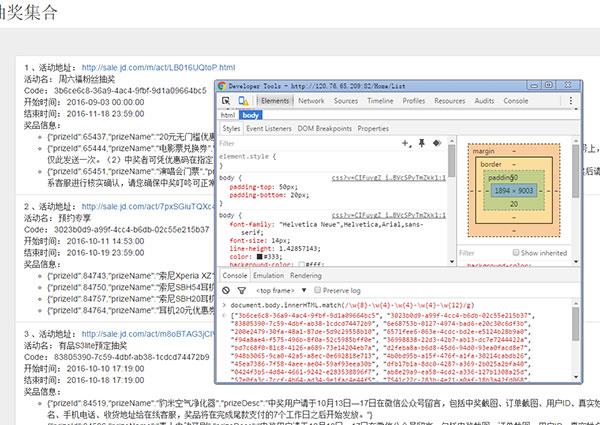Viewport: 600px width, 425px height.
Task: Click the Chrome icon in DevTools title bar
Action: (222, 86)
